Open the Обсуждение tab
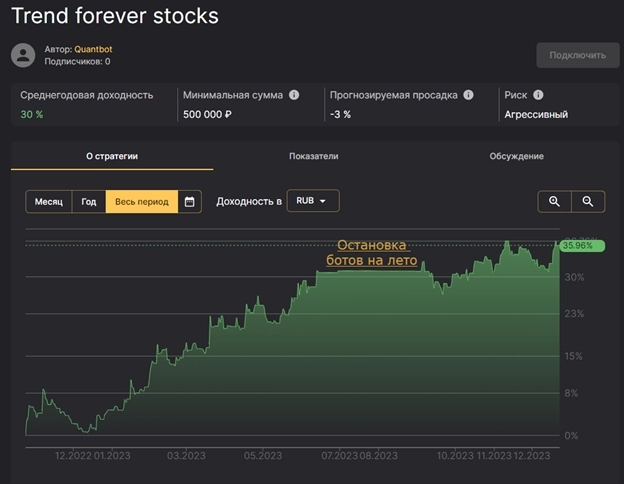 (516, 156)
